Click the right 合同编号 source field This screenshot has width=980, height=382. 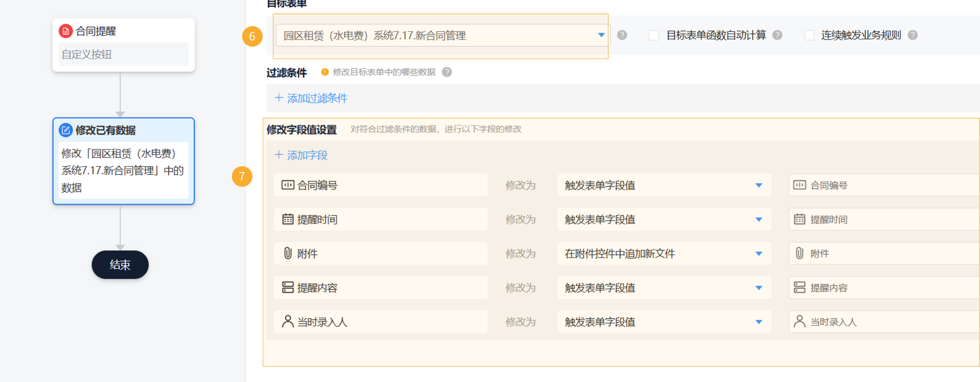(884, 185)
